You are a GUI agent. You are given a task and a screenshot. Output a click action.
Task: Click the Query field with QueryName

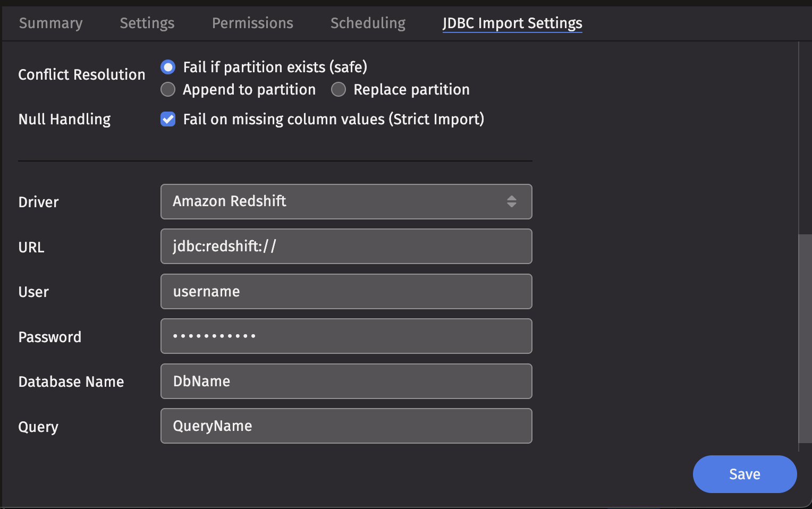(x=346, y=426)
